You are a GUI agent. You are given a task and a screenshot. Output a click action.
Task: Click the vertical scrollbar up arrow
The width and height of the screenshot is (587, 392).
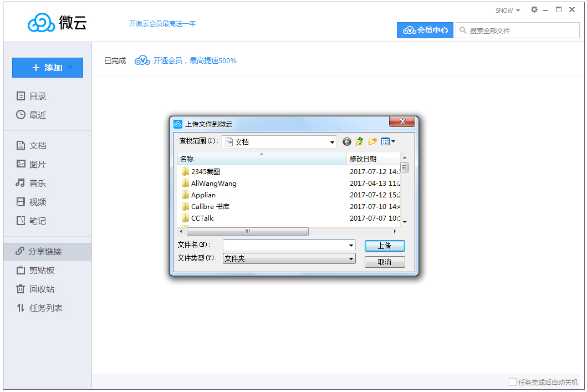pos(404,157)
